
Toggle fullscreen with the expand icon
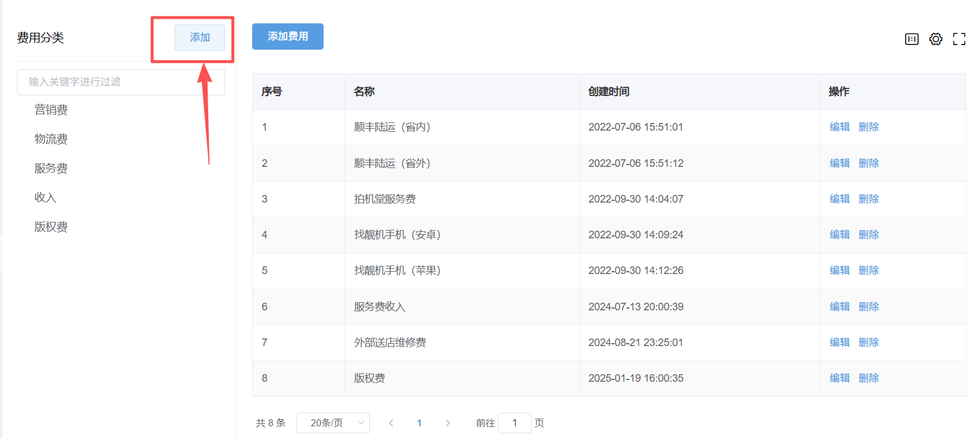(x=959, y=39)
